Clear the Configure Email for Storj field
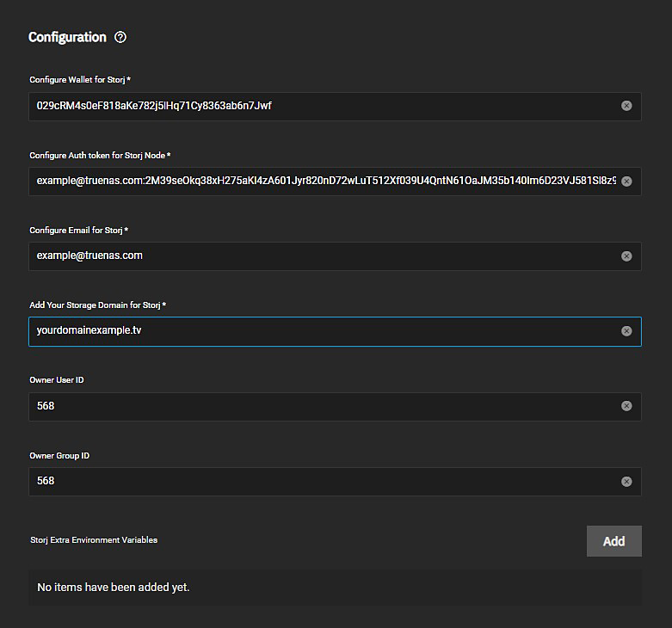This screenshot has height=628, width=672. coord(626,256)
